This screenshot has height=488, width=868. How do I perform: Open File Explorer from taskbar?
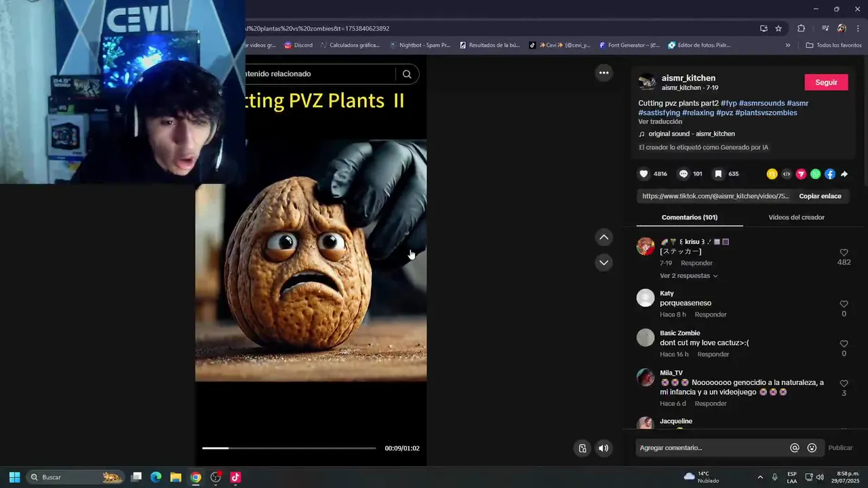pyautogui.click(x=176, y=477)
